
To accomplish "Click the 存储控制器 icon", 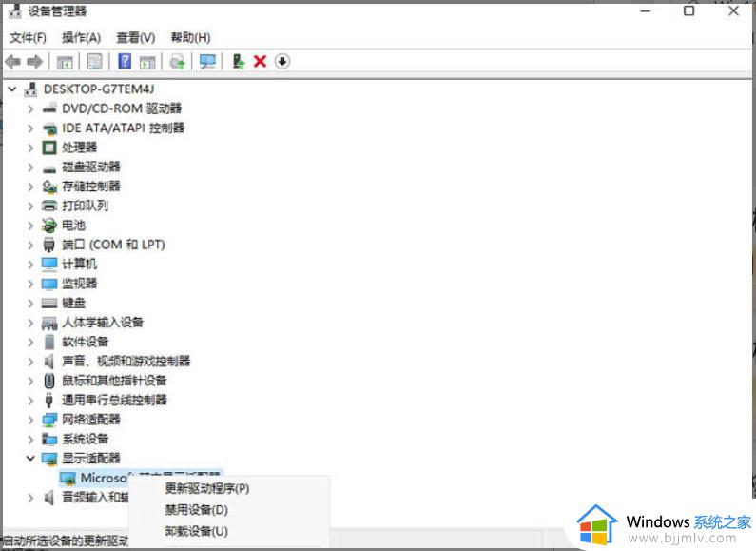I will click(x=49, y=187).
